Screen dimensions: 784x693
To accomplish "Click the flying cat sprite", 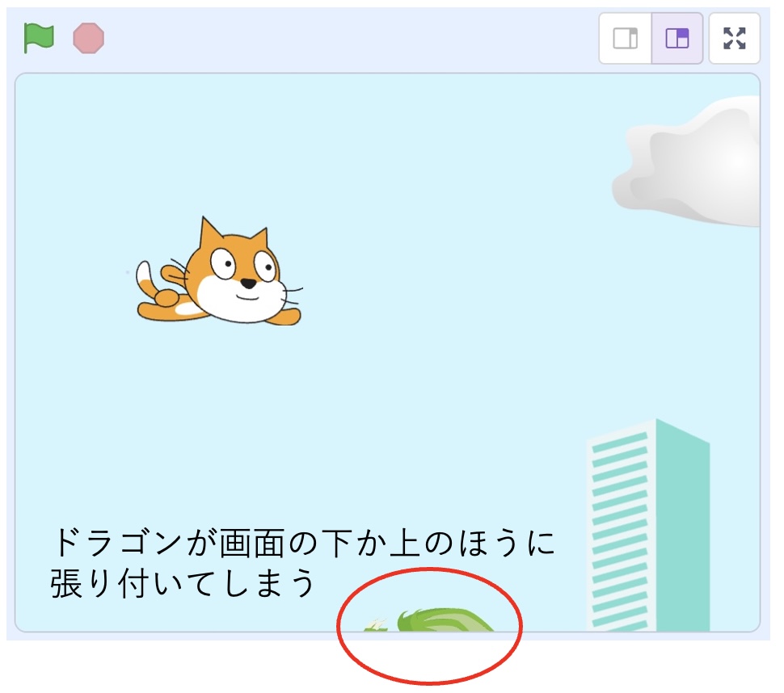I will pyautogui.click(x=220, y=271).
